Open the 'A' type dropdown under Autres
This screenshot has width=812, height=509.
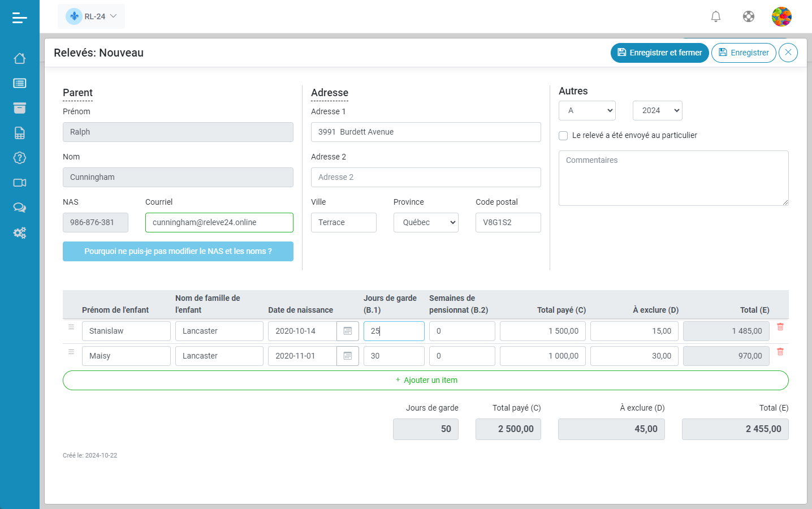587,110
